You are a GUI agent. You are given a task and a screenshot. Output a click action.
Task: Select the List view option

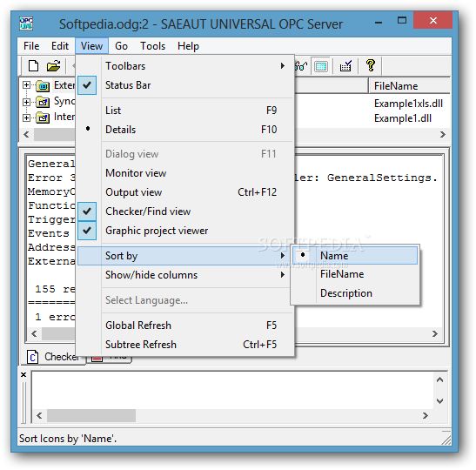pos(184,111)
